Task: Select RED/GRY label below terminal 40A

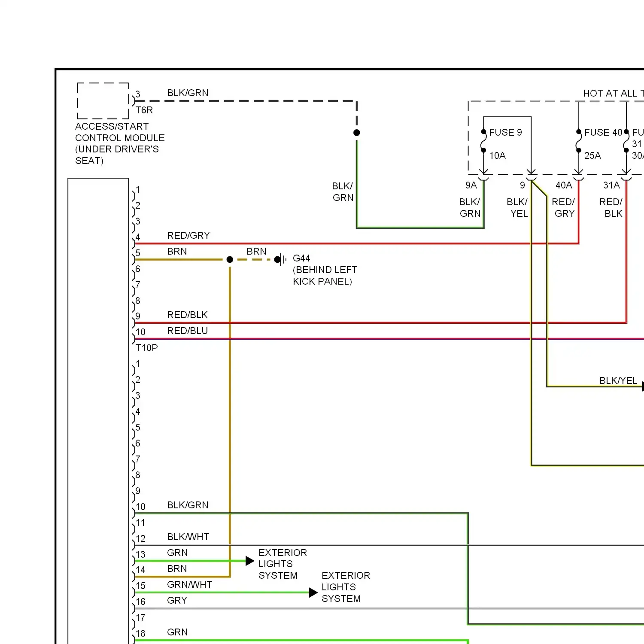Action: click(x=563, y=208)
